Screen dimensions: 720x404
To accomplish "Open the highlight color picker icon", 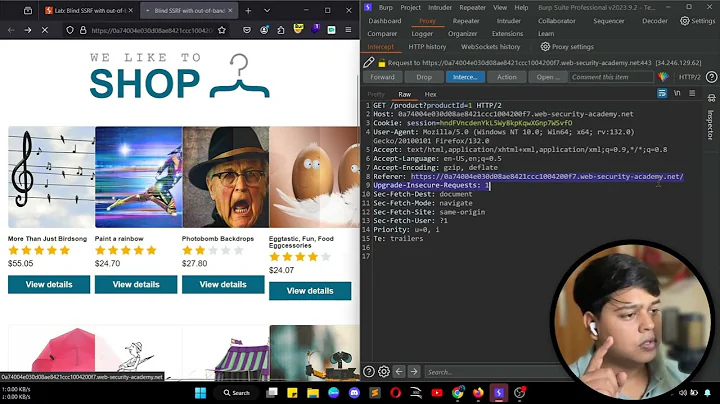I will click(663, 77).
